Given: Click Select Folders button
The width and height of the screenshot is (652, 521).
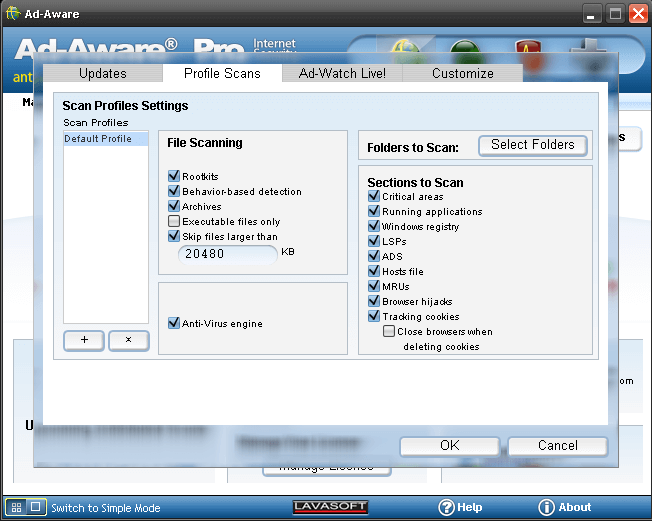Looking at the screenshot, I should click(x=533, y=145).
